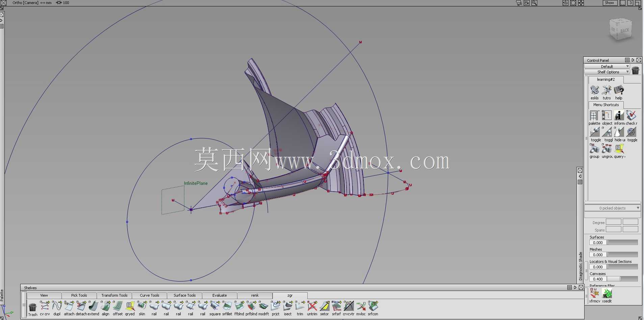The width and height of the screenshot is (644, 320).
Task: Select the square surface tool
Action: pos(215,306)
